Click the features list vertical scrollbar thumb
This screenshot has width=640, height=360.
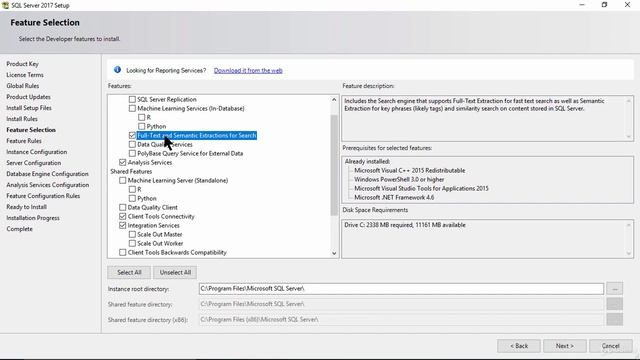(x=334, y=165)
